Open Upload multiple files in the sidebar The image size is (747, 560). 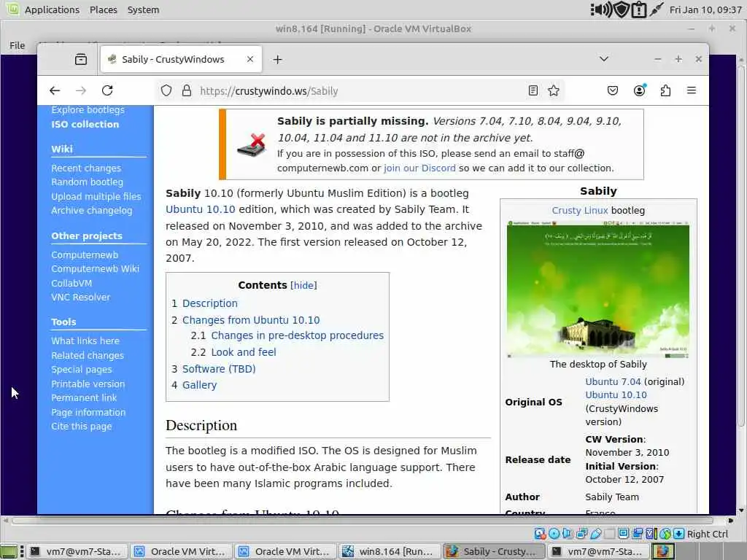(96, 196)
